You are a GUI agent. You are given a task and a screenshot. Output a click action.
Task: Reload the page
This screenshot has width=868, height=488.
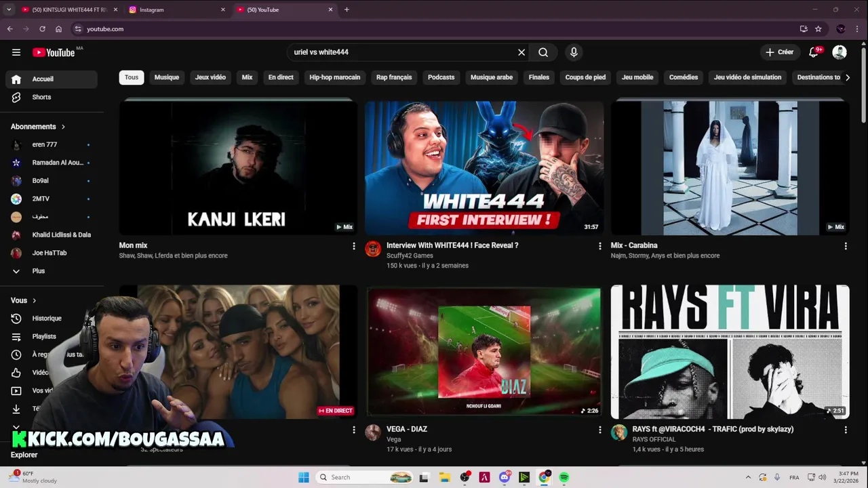tap(42, 29)
